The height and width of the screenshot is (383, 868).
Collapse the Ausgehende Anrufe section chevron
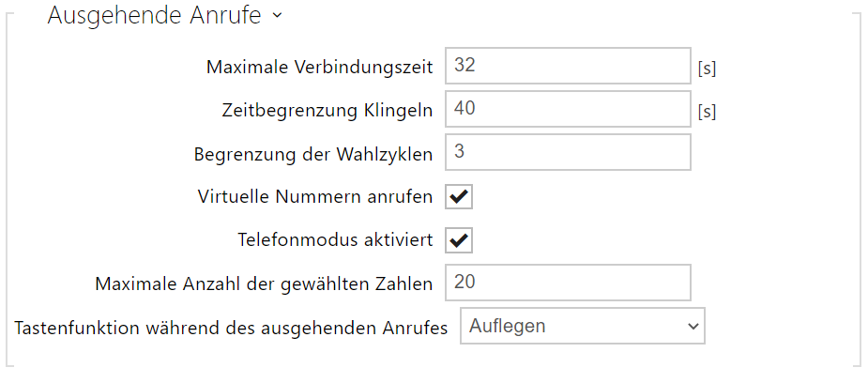pos(277,18)
